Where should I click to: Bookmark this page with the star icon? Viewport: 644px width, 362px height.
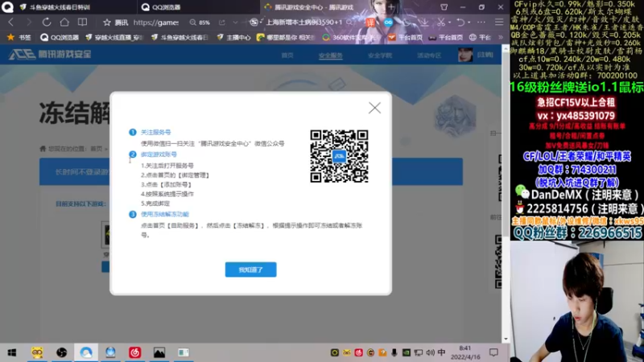click(107, 23)
